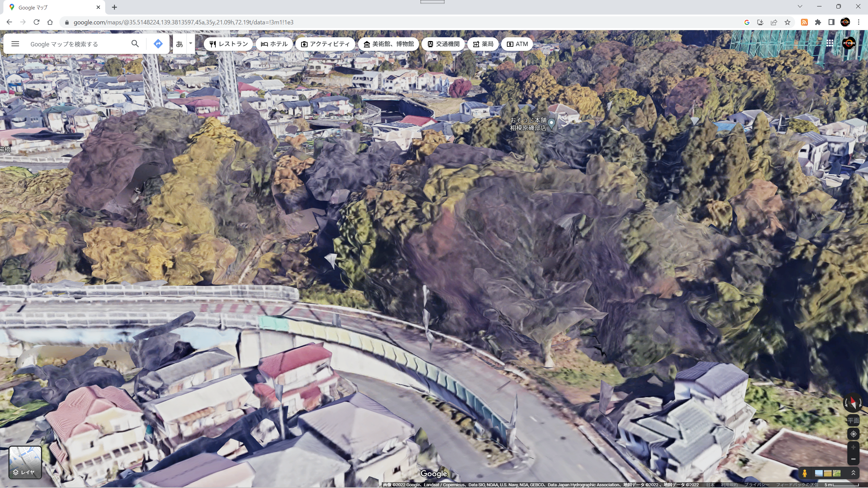View site information lock icon

coord(67,22)
